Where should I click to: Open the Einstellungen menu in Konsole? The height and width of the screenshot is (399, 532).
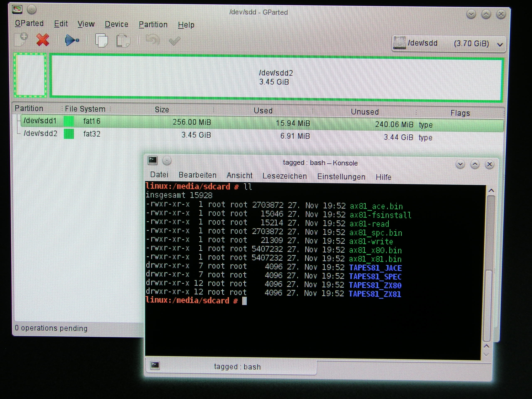pos(341,177)
